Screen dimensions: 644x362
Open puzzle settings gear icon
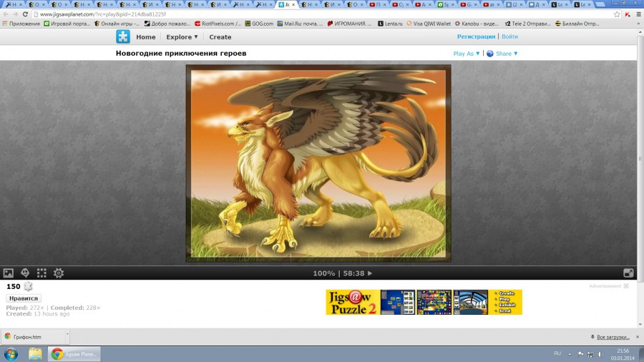click(59, 273)
